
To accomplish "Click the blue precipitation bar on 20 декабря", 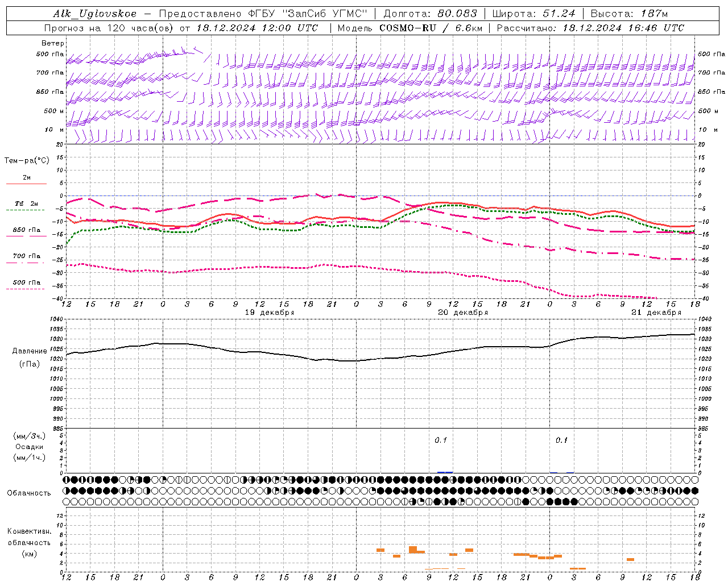I will (445, 472).
